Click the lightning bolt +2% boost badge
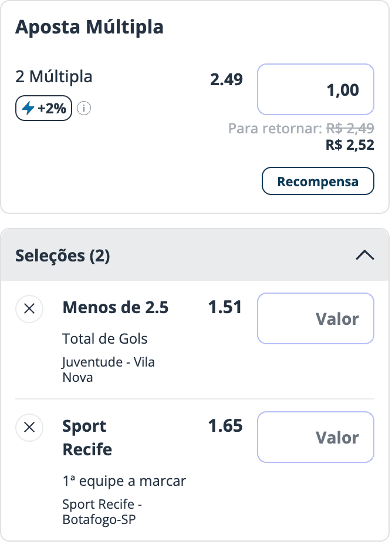This screenshot has width=392, height=544. (43, 108)
